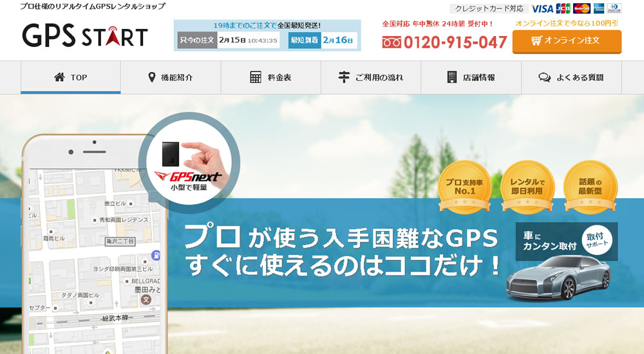Image resolution: width=644 pixels, height=354 pixels.
Task: Click the 只今の注文 label
Action: tap(197, 41)
